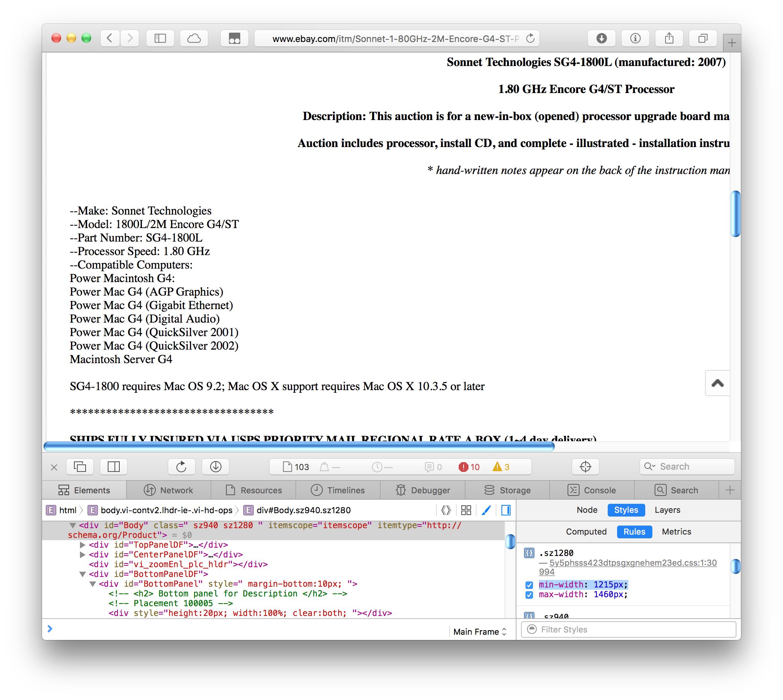Click the reload page icon in inspector

click(181, 467)
